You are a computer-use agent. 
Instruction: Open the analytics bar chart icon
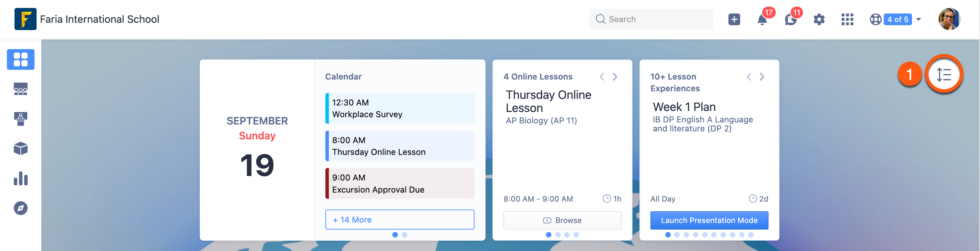click(x=21, y=178)
